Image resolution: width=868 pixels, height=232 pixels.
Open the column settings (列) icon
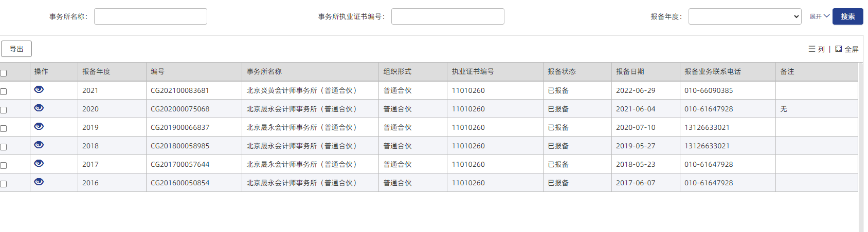816,49
